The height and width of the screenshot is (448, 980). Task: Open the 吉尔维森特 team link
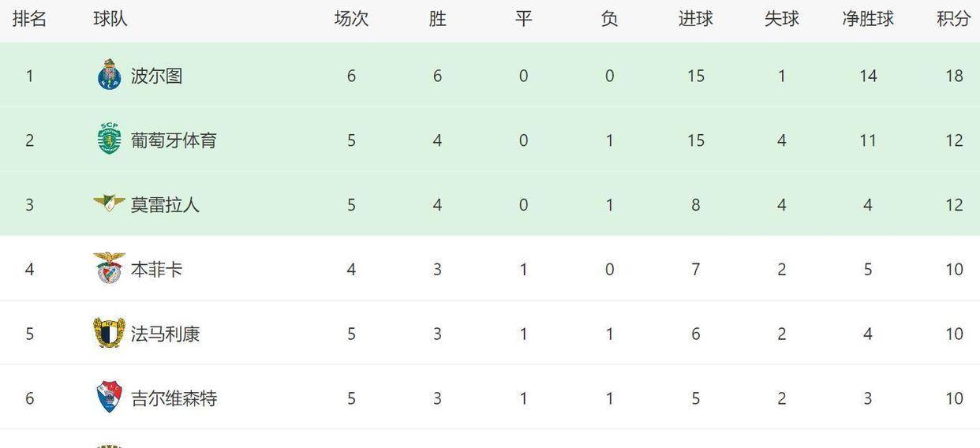pos(174,399)
